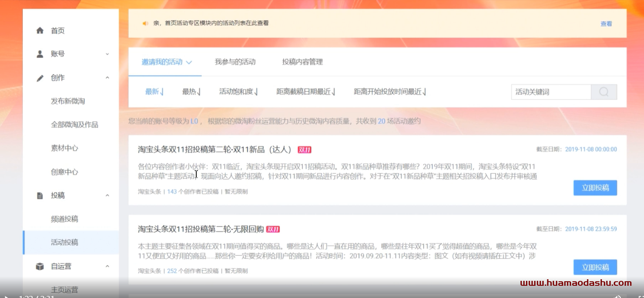
Task: Open 主页运营 in sidebar
Action: pyautogui.click(x=64, y=289)
